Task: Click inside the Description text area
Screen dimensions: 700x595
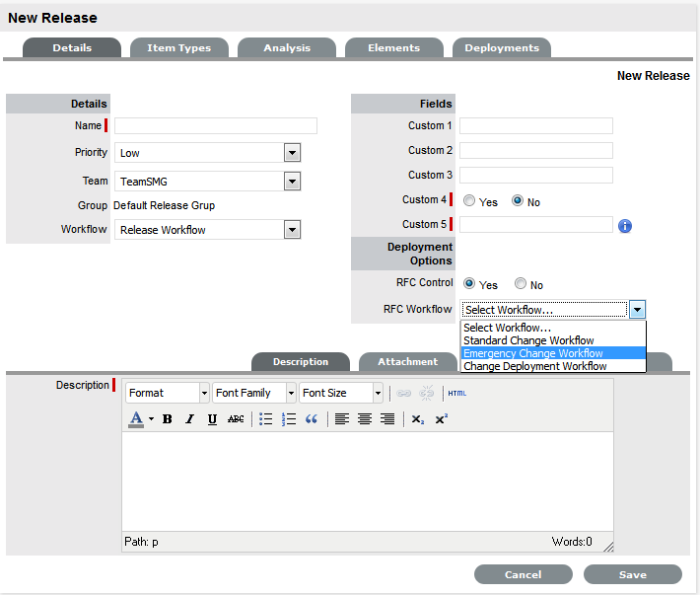Action: tap(368, 482)
